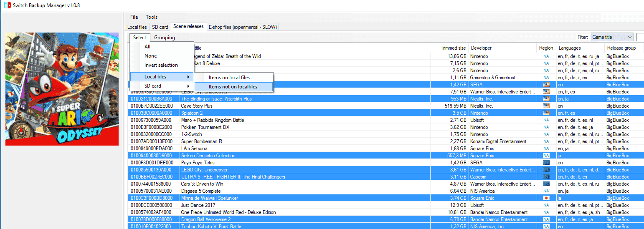This screenshot has height=229, width=644.
Task: Click EU flag in Puyo Puyo Tetris row
Action: [x=546, y=163]
